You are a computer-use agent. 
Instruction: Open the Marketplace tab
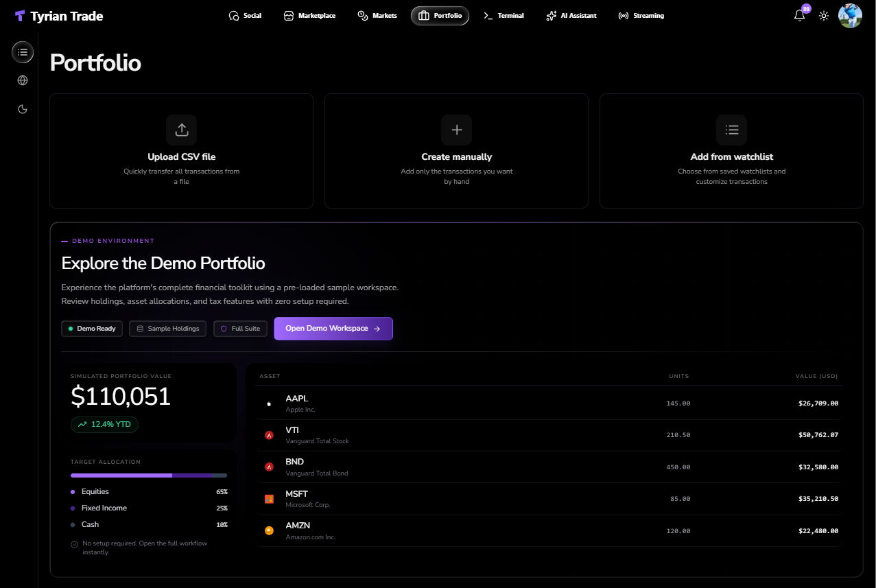coord(309,16)
